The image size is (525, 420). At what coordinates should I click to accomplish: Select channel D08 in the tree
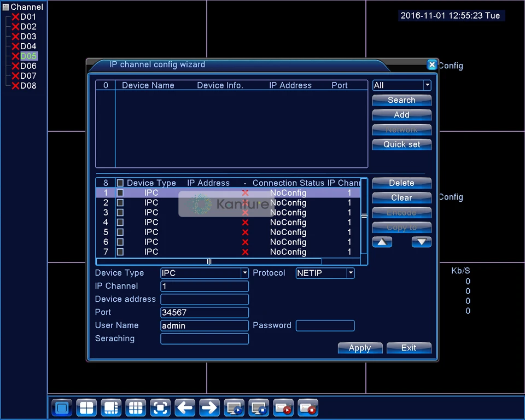click(28, 85)
